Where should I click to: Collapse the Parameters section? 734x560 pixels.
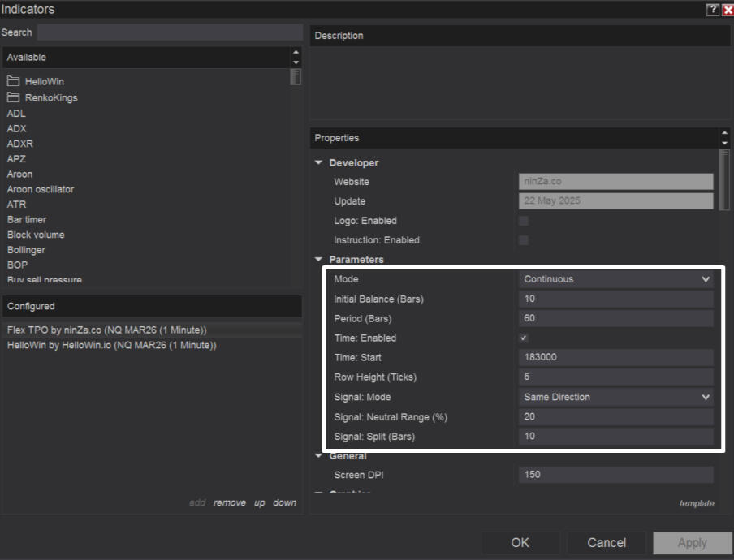319,260
